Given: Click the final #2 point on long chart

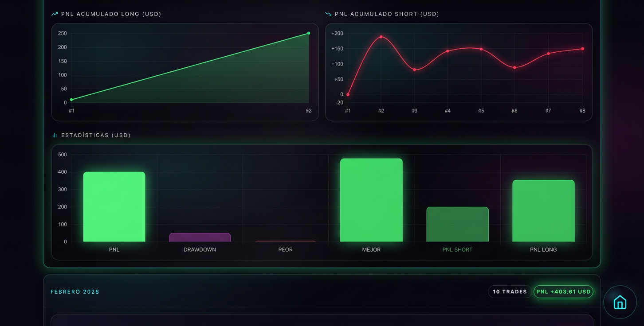Looking at the screenshot, I should 309,33.
